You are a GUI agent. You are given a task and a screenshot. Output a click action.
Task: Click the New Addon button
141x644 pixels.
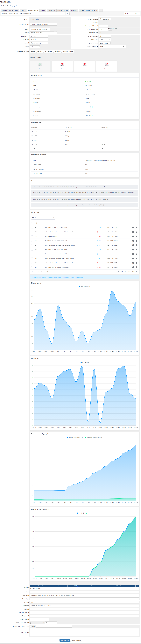coord(129,14)
